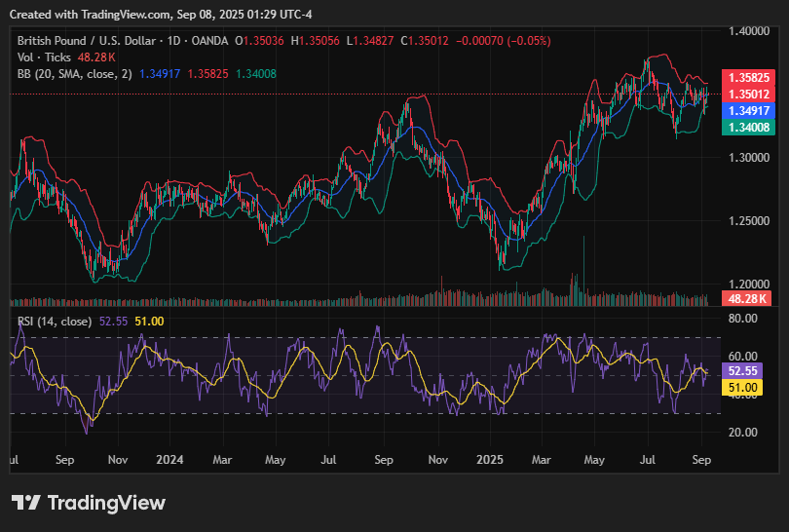Click the 1.30000 price axis label
This screenshot has width=789, height=532.
[749, 158]
